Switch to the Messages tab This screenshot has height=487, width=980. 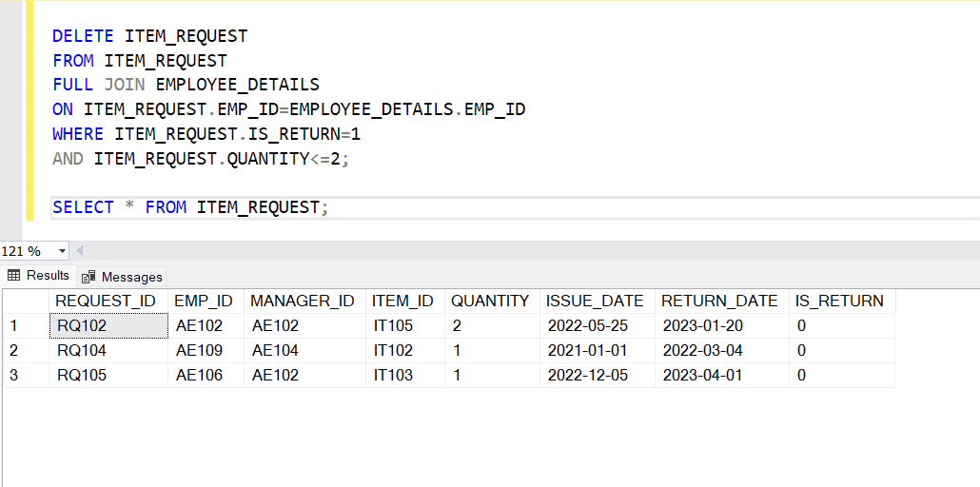click(122, 277)
